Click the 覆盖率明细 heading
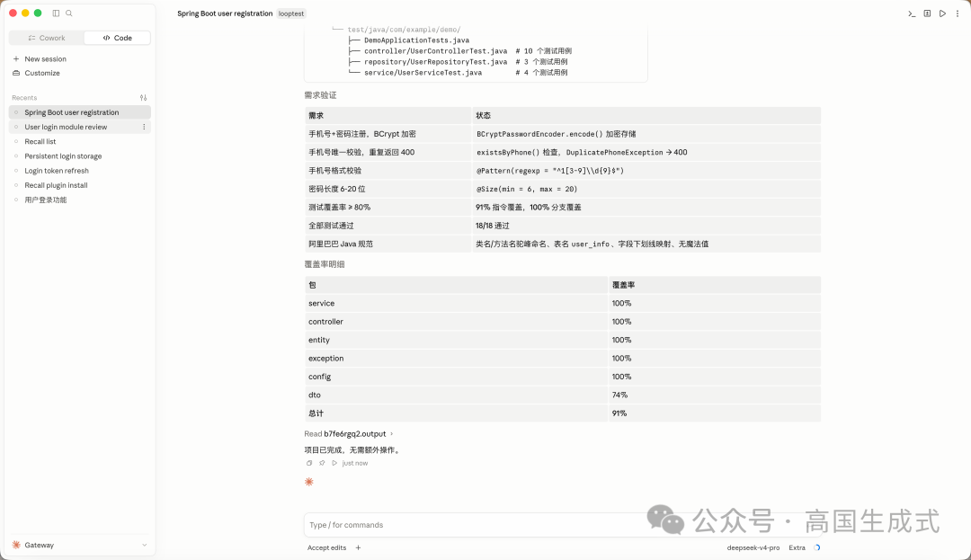Viewport: 971px width, 560px height. tap(325, 264)
